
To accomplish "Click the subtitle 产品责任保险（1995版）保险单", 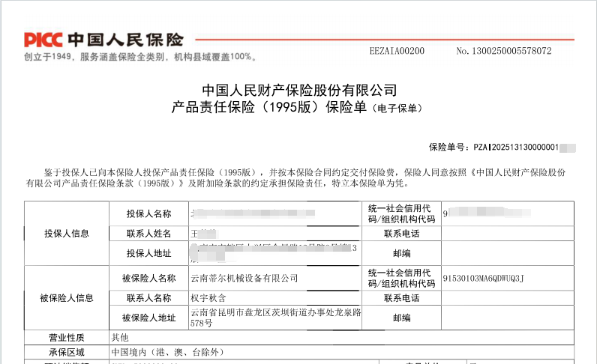I will pos(268,107).
